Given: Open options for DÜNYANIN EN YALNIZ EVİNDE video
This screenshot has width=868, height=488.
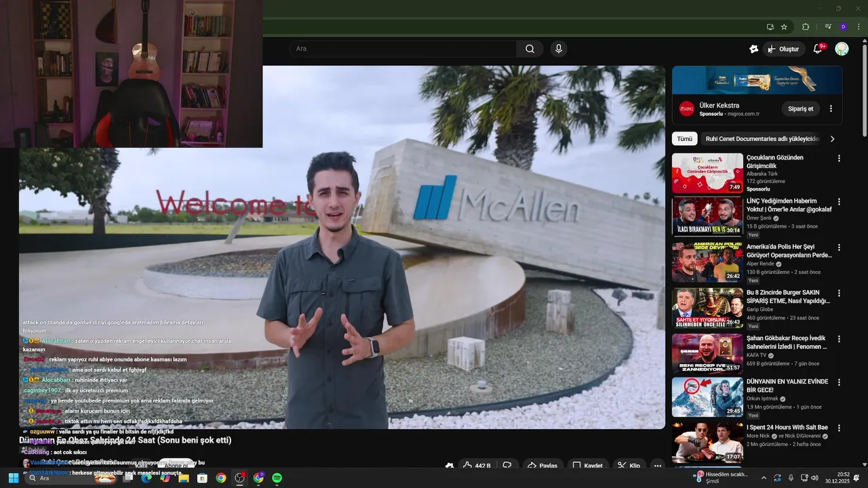Looking at the screenshot, I should (x=839, y=382).
